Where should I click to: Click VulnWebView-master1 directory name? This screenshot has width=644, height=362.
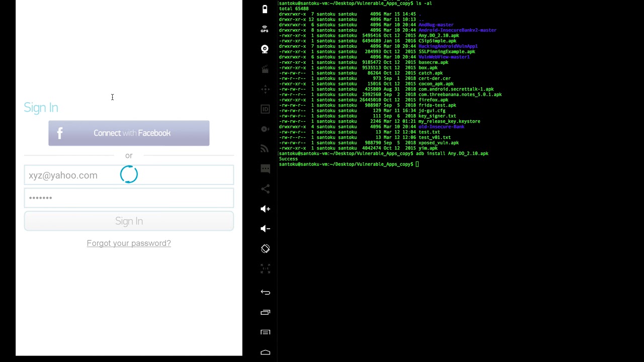[x=444, y=57]
